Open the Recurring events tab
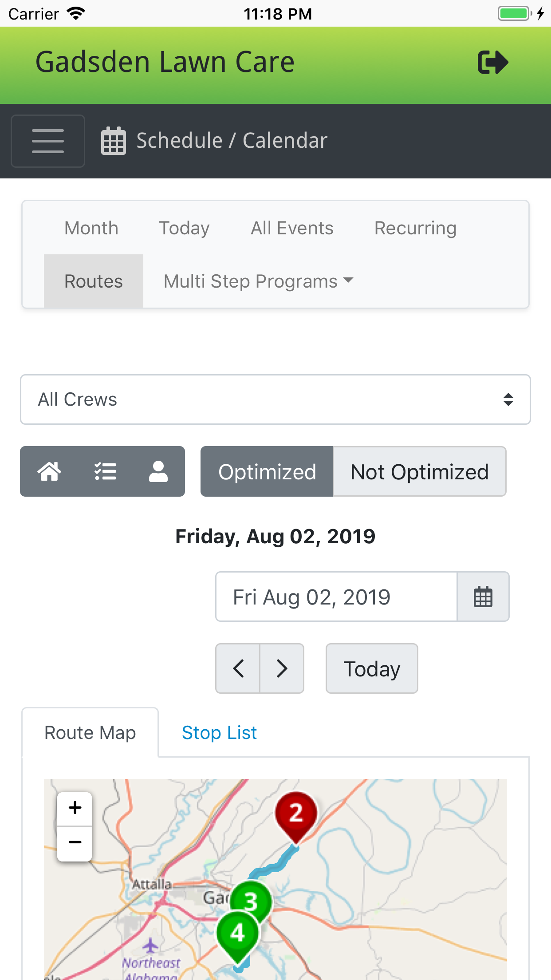 click(x=415, y=228)
